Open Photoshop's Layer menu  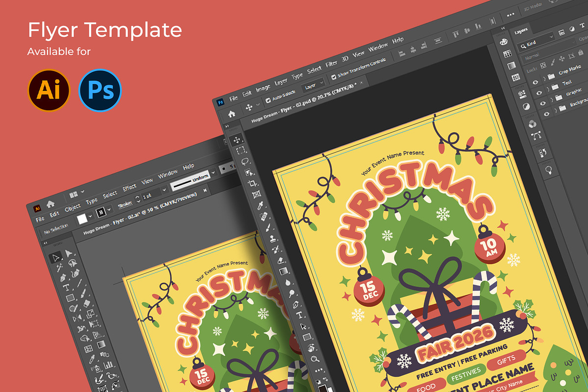(281, 81)
